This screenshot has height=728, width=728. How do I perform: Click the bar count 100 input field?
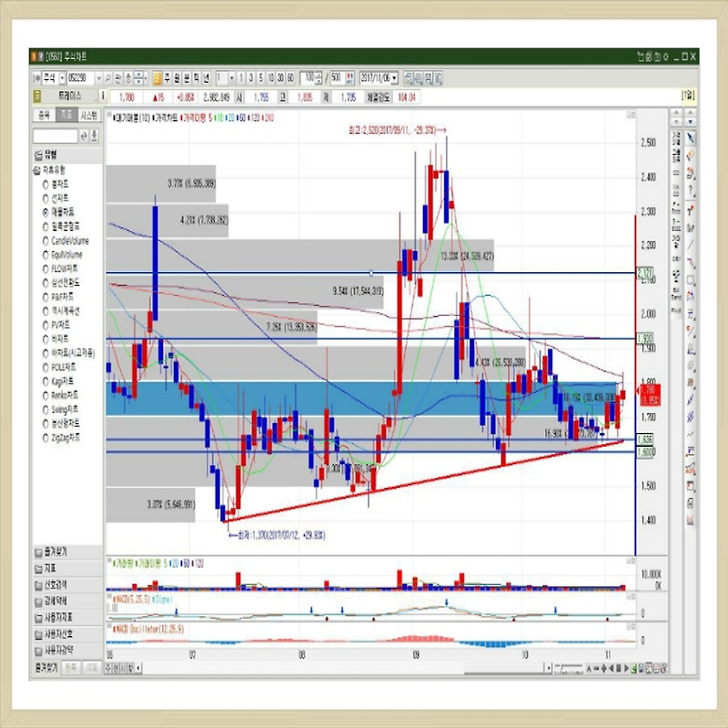(308, 78)
